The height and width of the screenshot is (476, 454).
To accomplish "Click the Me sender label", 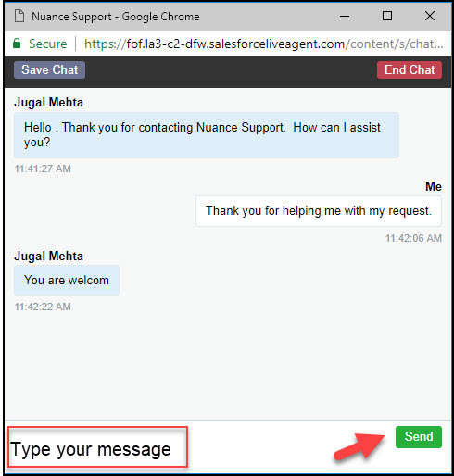I will click(x=434, y=186).
